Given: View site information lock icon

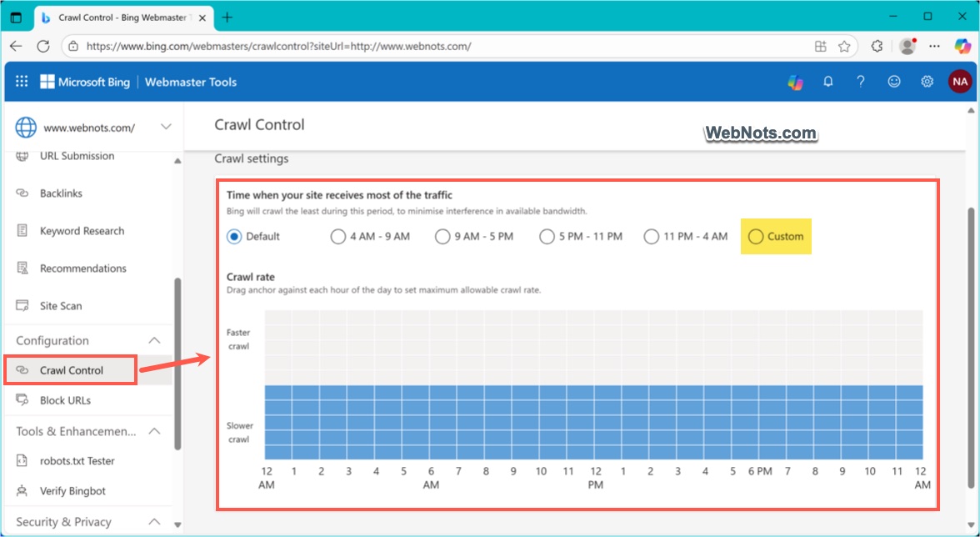Looking at the screenshot, I should (73, 46).
